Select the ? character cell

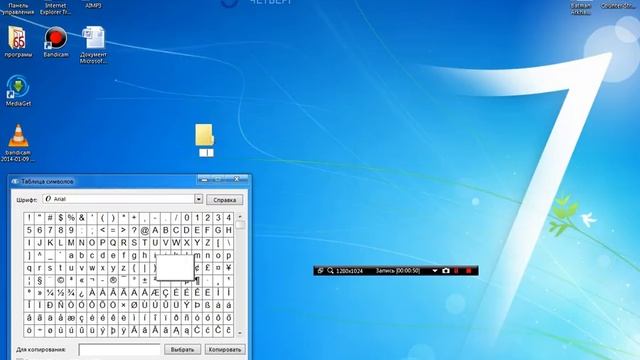pos(134,230)
